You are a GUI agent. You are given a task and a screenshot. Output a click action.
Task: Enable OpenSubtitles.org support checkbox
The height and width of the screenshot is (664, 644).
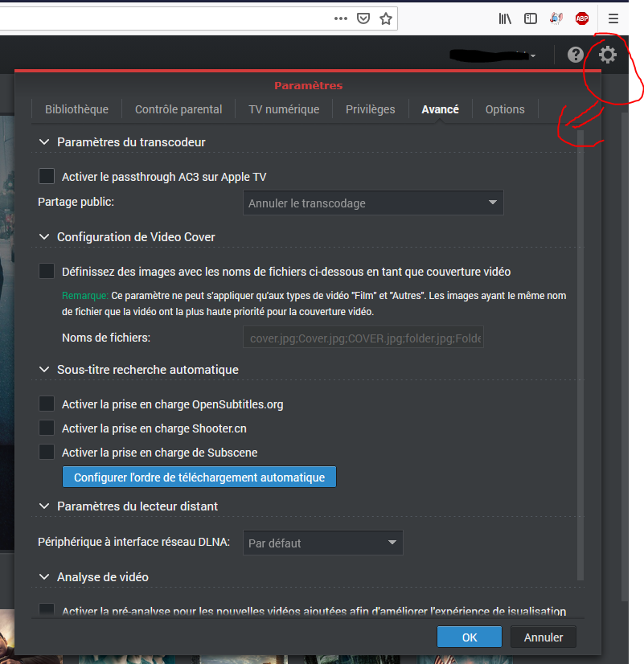[47, 404]
